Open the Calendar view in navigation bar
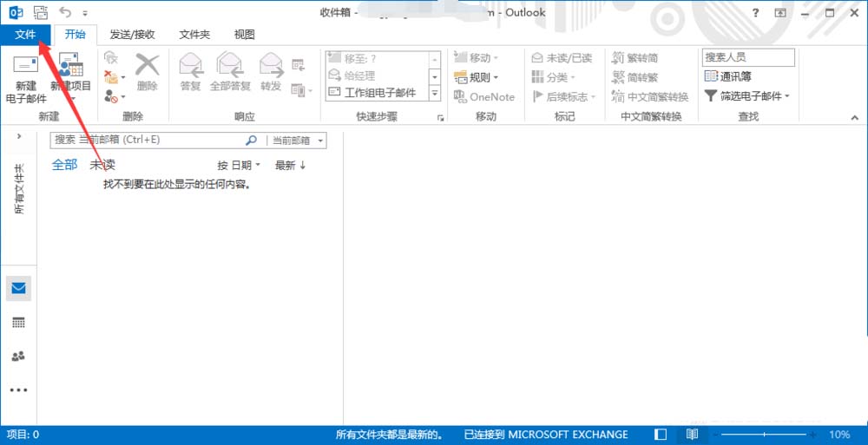The height and width of the screenshot is (445, 868). coord(18,322)
